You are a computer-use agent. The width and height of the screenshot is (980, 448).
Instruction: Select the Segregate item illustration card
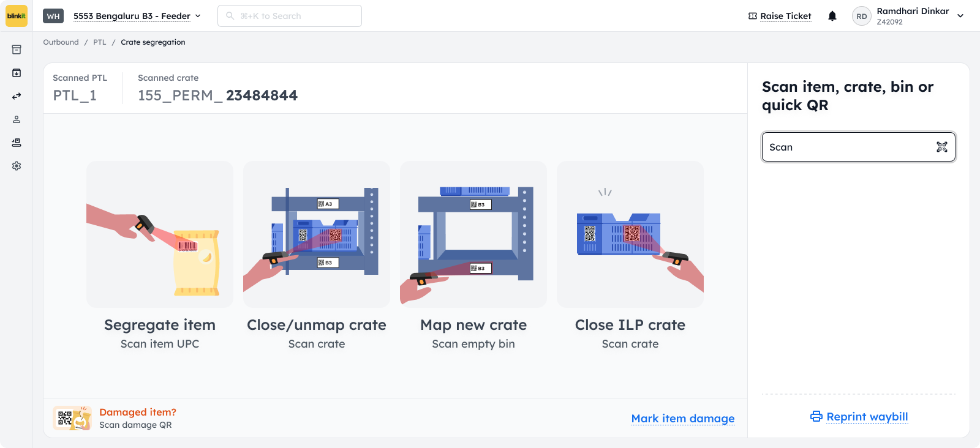coord(160,234)
